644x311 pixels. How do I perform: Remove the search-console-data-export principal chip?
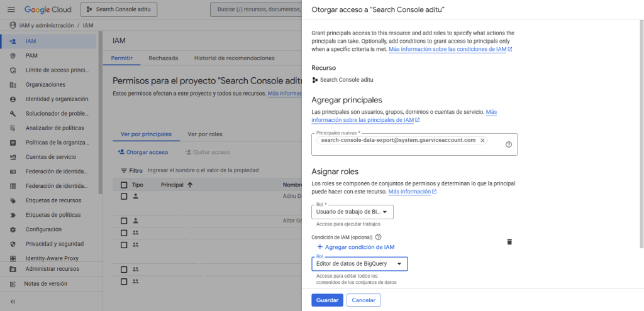click(482, 140)
